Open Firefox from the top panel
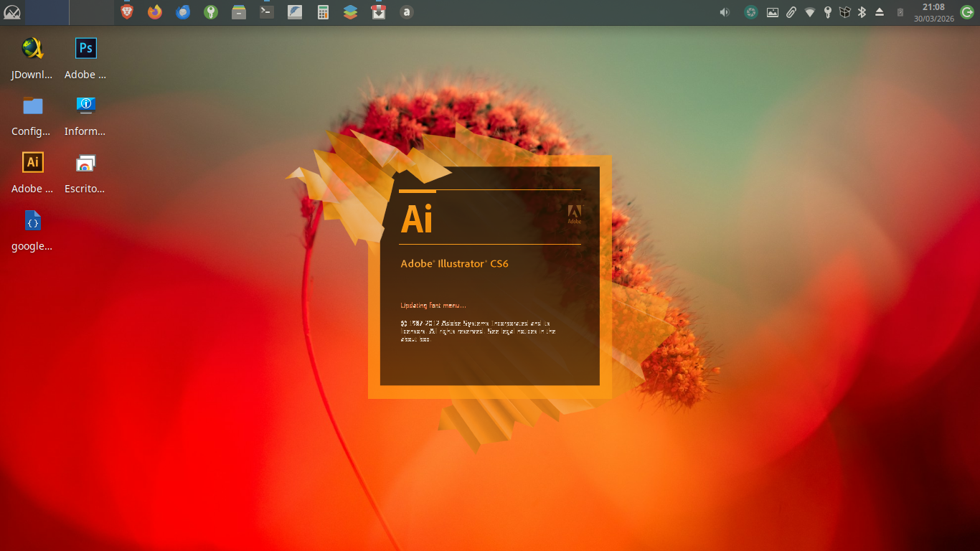 [155, 12]
